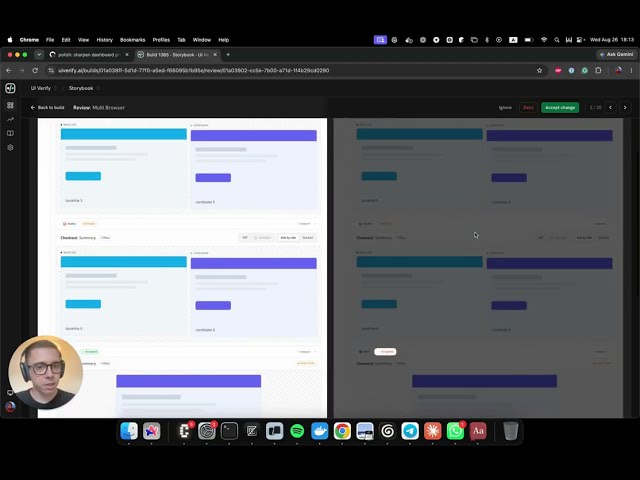640x480 pixels.
Task: Open Terminal from the dock
Action: [229, 431]
